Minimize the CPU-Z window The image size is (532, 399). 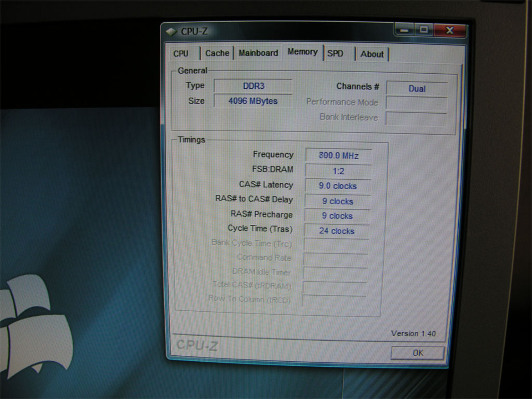click(404, 30)
